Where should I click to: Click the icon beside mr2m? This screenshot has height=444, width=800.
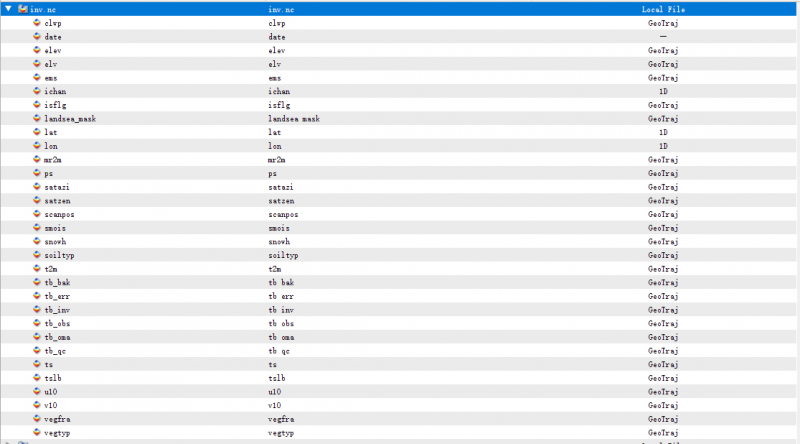point(37,159)
